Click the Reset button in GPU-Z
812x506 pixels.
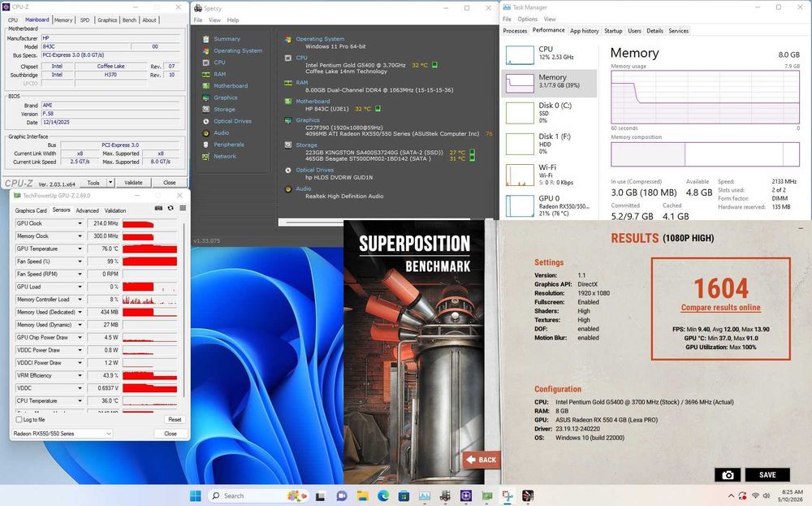(175, 420)
